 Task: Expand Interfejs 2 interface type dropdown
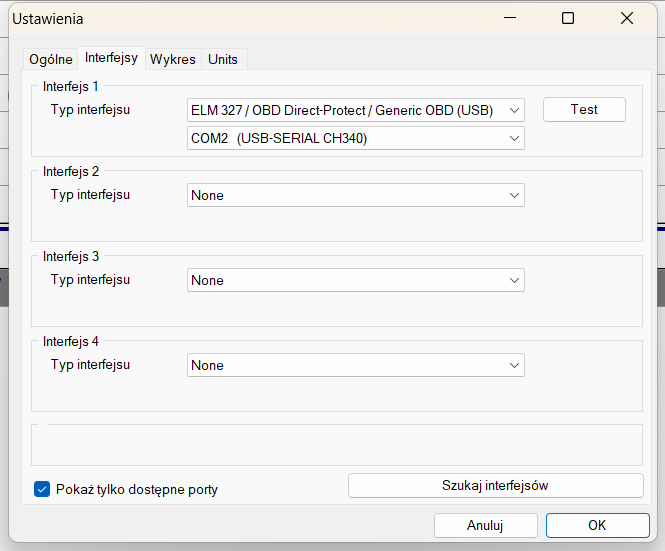355,195
